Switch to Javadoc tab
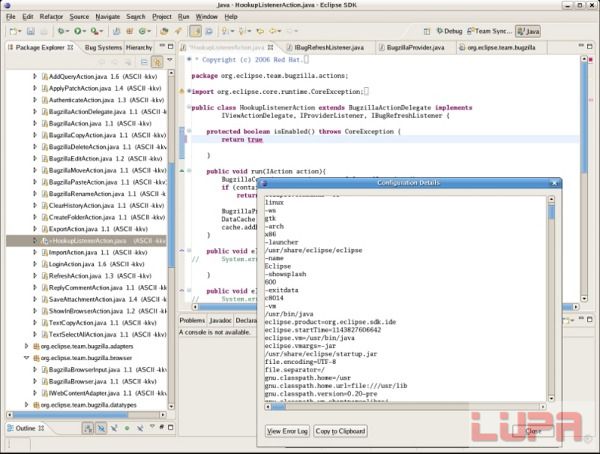This screenshot has width=600, height=454. (220, 320)
